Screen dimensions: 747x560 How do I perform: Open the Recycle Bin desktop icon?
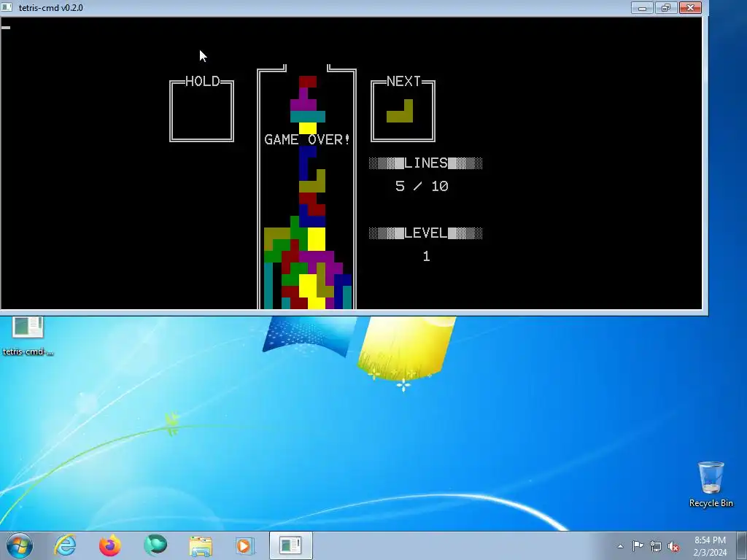point(711,484)
